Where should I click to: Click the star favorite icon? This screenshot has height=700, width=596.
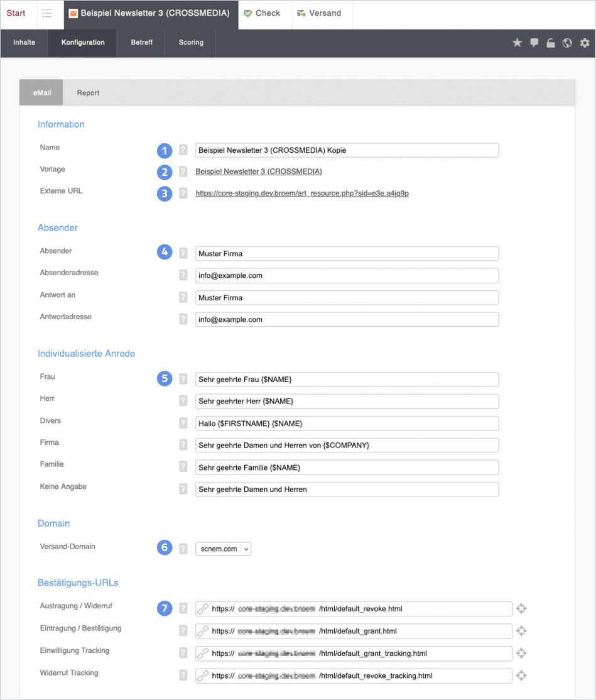(x=517, y=43)
